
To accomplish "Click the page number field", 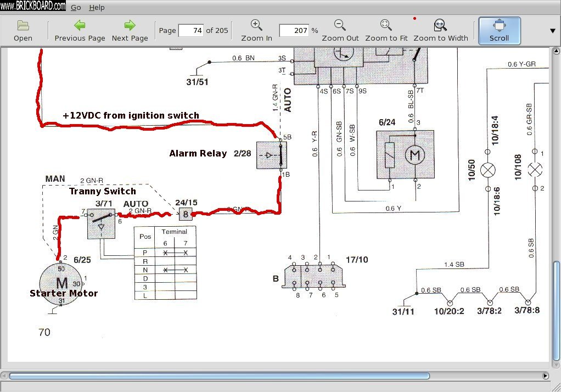I will pos(190,31).
